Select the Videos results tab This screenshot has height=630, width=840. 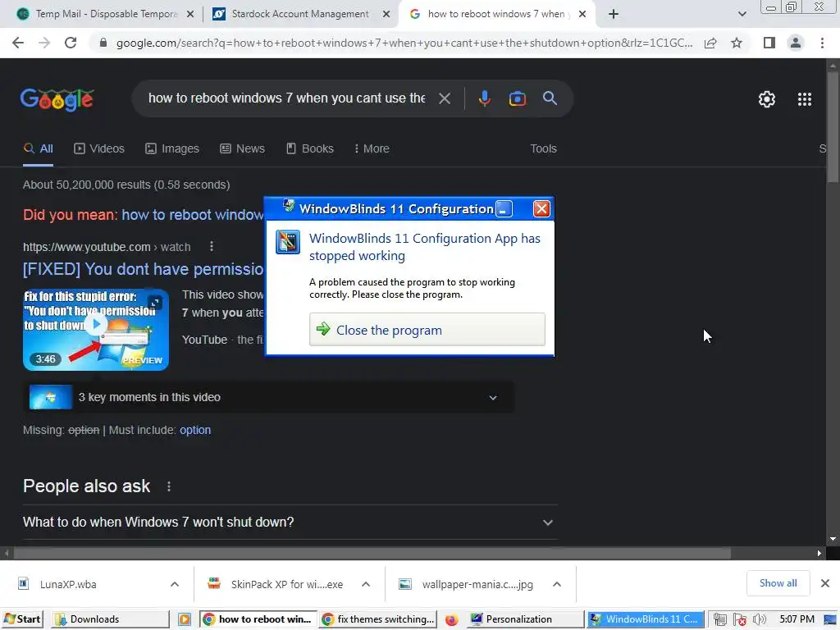click(x=99, y=148)
